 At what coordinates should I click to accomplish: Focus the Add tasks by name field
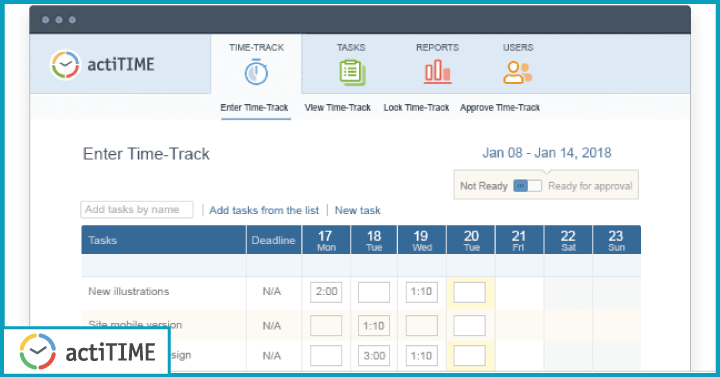(137, 209)
